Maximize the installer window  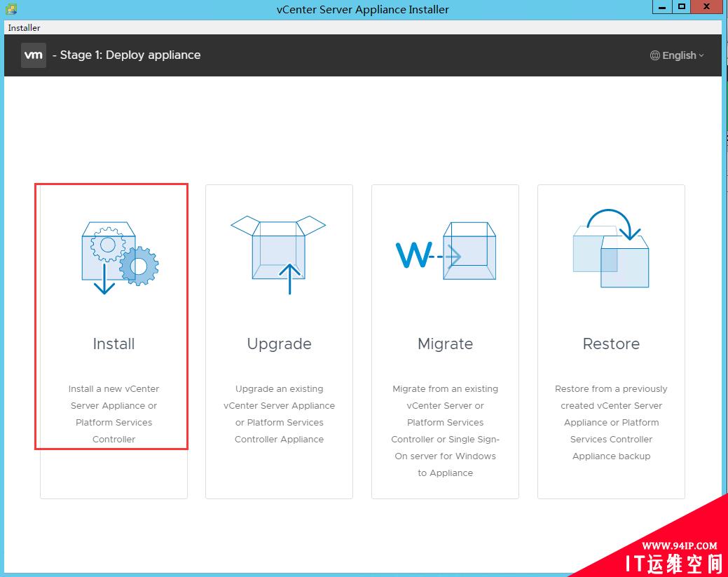tap(681, 7)
